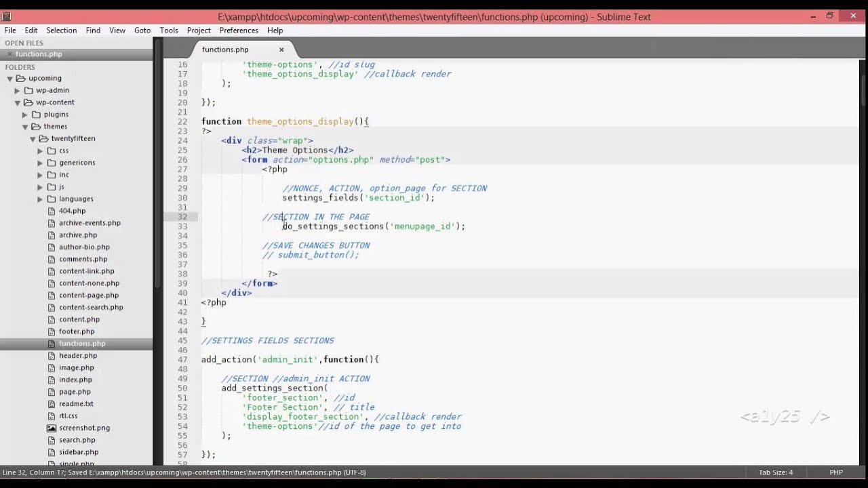868x488 pixels.
Task: Click the rtl.css file icon
Action: 52,416
